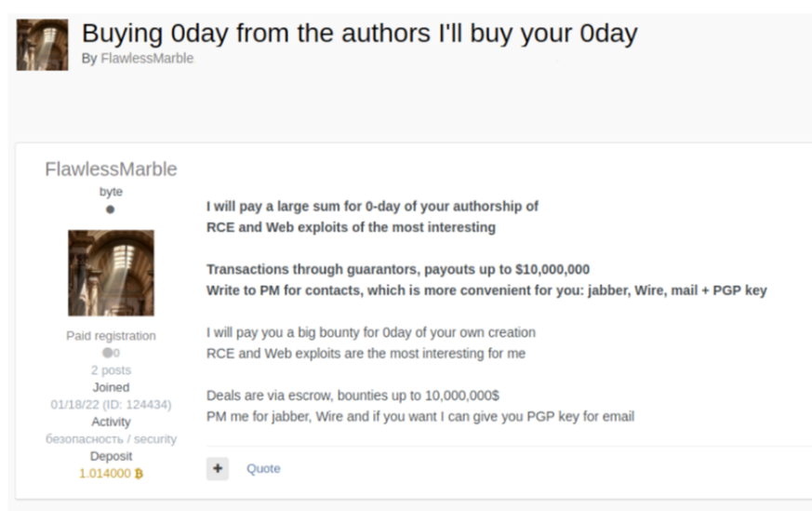Click the bold line mentioning payouts up to $10,000,000

397,270
